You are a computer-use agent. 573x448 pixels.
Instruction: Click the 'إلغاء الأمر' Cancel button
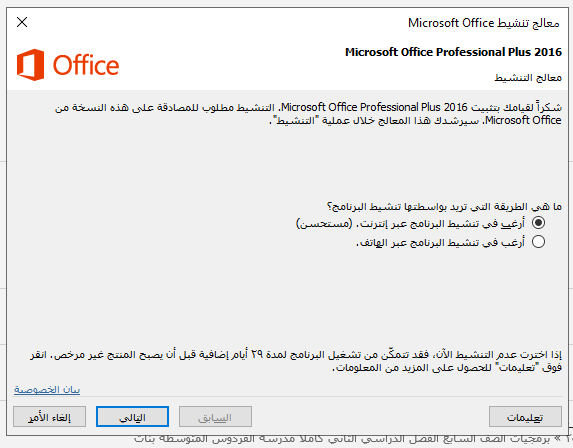(x=49, y=417)
